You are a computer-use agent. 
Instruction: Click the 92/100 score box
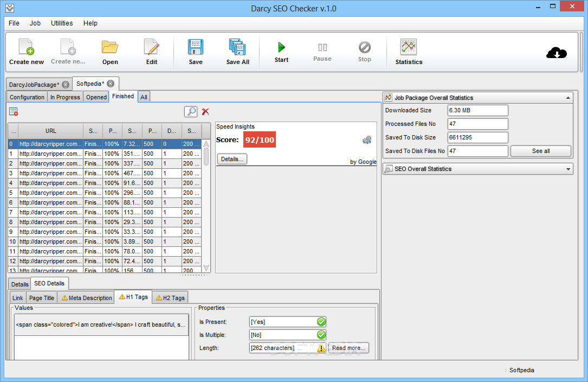(260, 140)
